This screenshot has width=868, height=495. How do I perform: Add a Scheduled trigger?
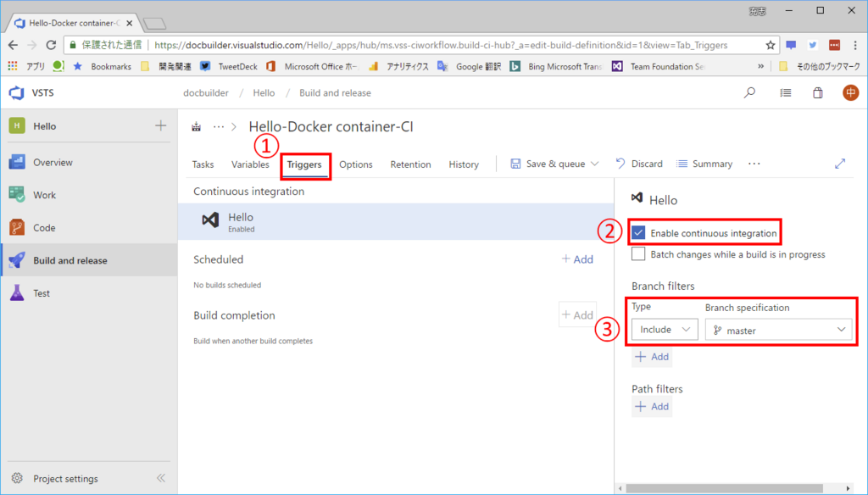577,259
